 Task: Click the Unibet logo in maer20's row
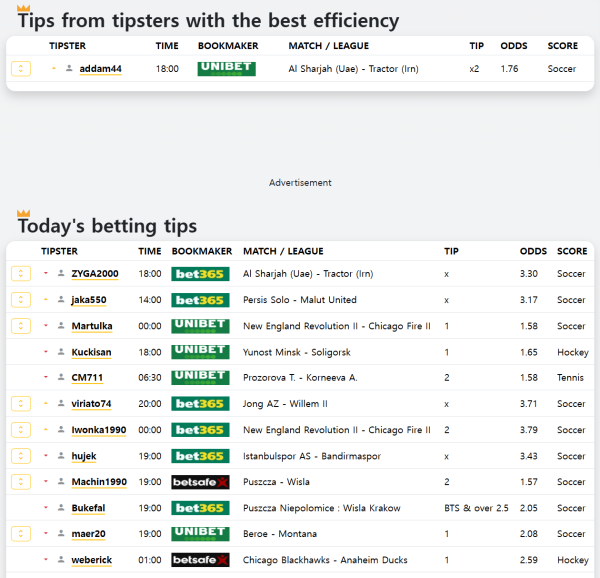click(200, 534)
